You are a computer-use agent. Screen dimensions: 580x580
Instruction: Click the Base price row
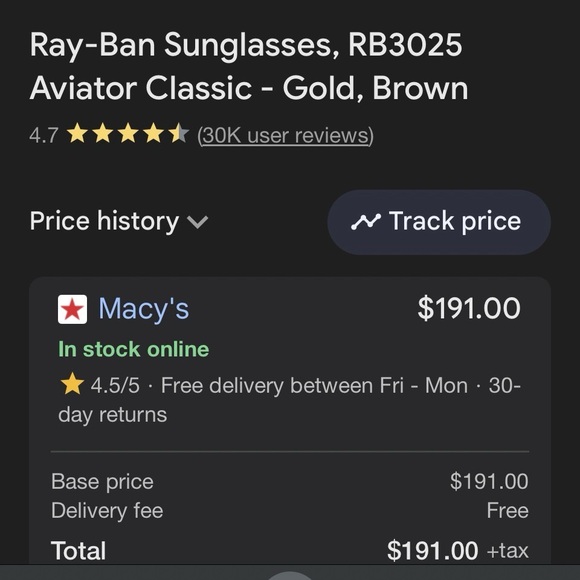tap(290, 482)
